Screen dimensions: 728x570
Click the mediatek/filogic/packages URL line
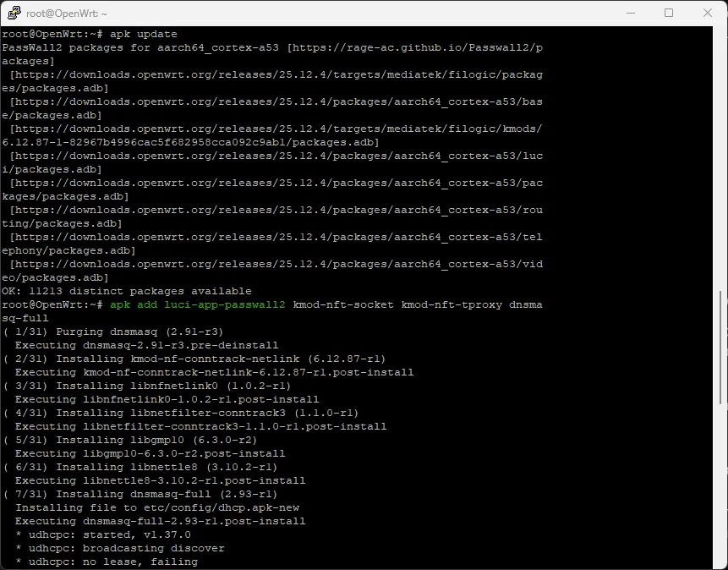276,74
